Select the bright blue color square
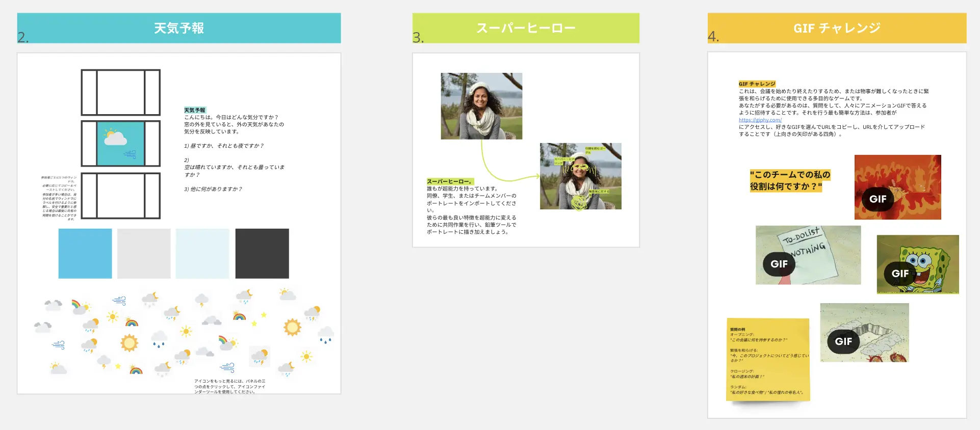The height and width of the screenshot is (430, 980). click(x=85, y=253)
